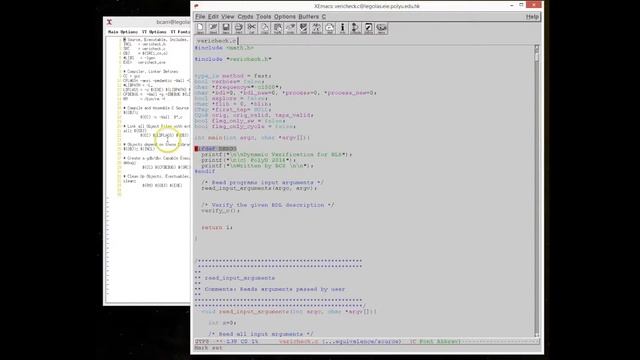Click the Save buffer disk icon
Screen dimensions: 640x360
(x=226, y=28)
